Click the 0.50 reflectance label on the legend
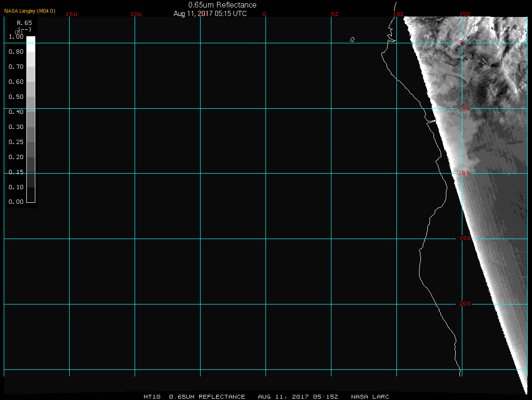532x400 pixels. pyautogui.click(x=16, y=97)
